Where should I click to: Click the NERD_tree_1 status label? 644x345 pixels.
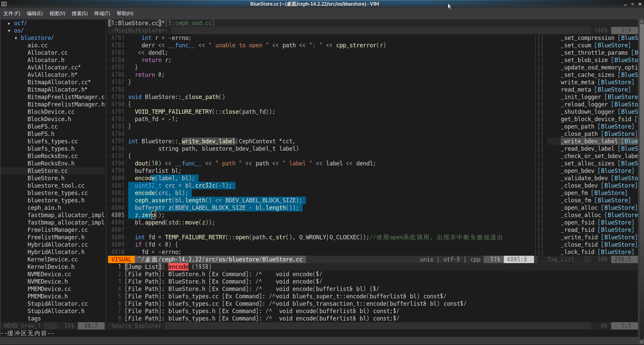pyautogui.click(x=22, y=326)
